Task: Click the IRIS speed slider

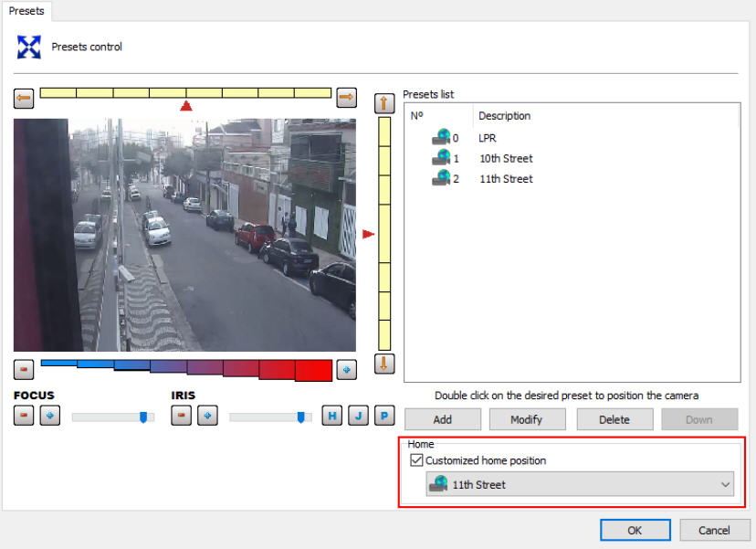Action: coord(270,417)
